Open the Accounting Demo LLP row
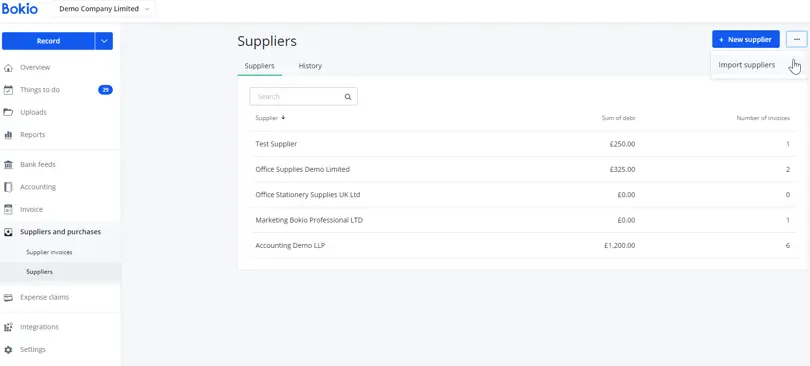 523,246
